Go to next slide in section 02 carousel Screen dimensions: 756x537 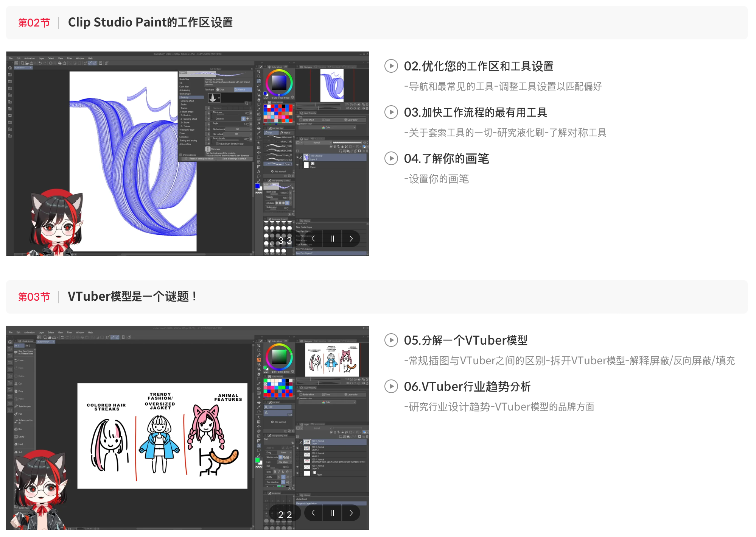click(x=351, y=239)
